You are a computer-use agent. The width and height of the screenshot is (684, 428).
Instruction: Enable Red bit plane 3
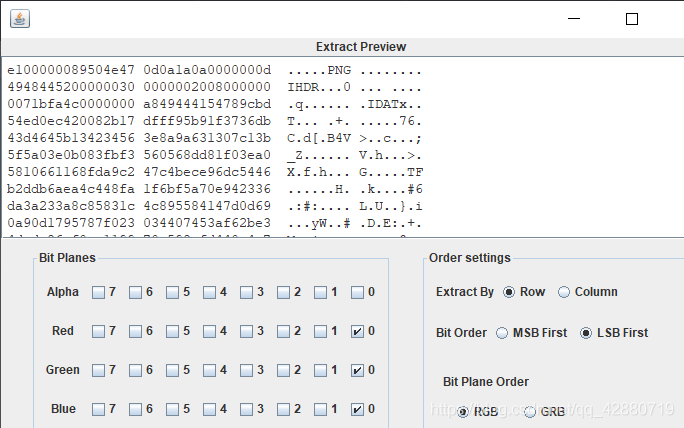pos(246,332)
